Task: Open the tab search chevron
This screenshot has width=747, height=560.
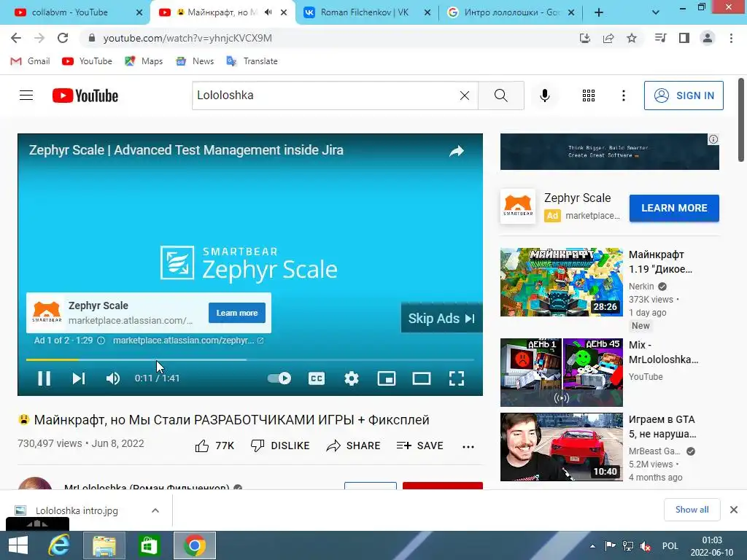Action: (656, 13)
